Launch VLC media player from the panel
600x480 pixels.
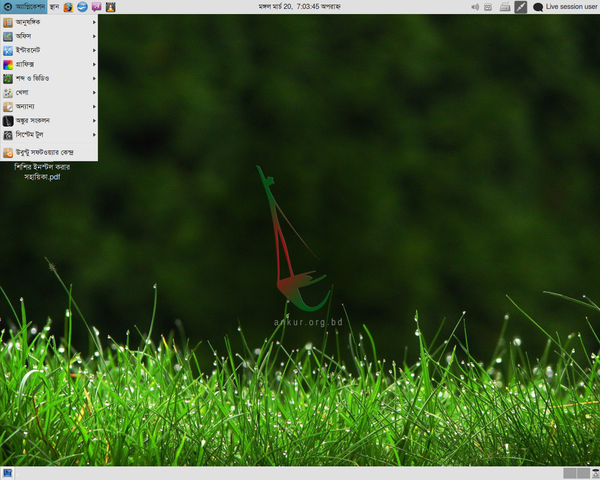[x=111, y=7]
